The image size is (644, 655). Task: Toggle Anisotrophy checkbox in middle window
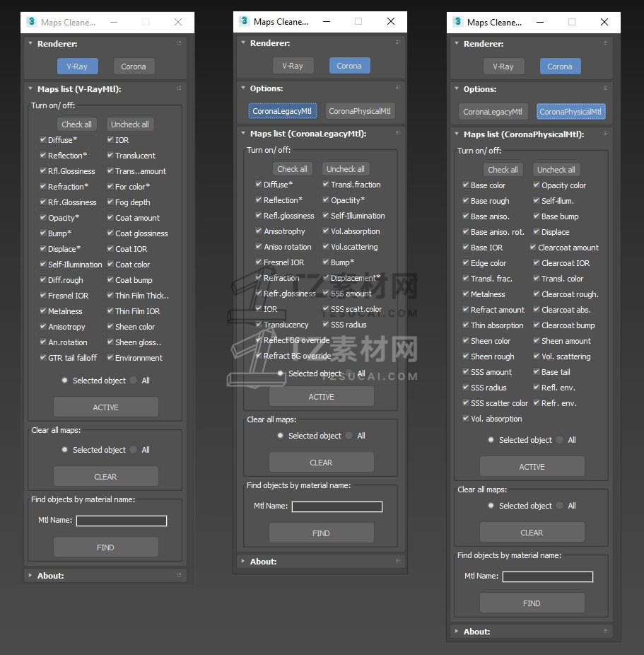258,231
